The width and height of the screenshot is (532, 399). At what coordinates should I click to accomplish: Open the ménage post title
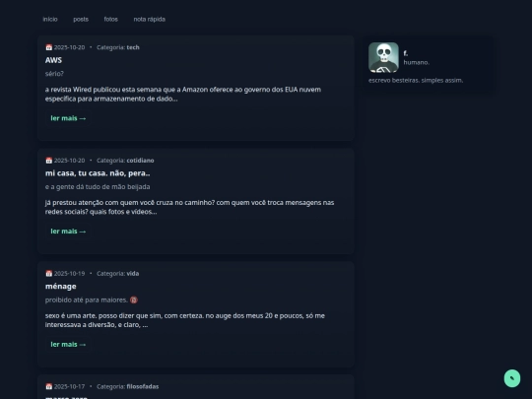click(x=61, y=286)
